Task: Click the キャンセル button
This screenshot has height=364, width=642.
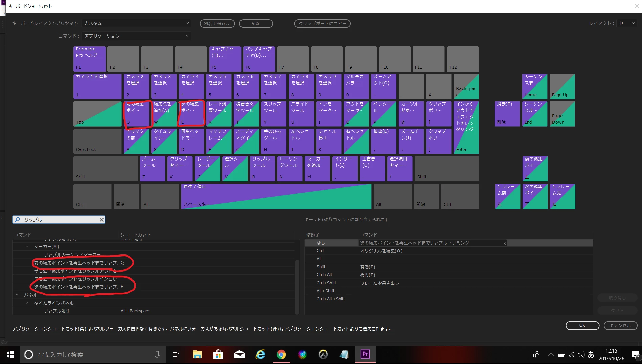Action: pyautogui.click(x=620, y=325)
